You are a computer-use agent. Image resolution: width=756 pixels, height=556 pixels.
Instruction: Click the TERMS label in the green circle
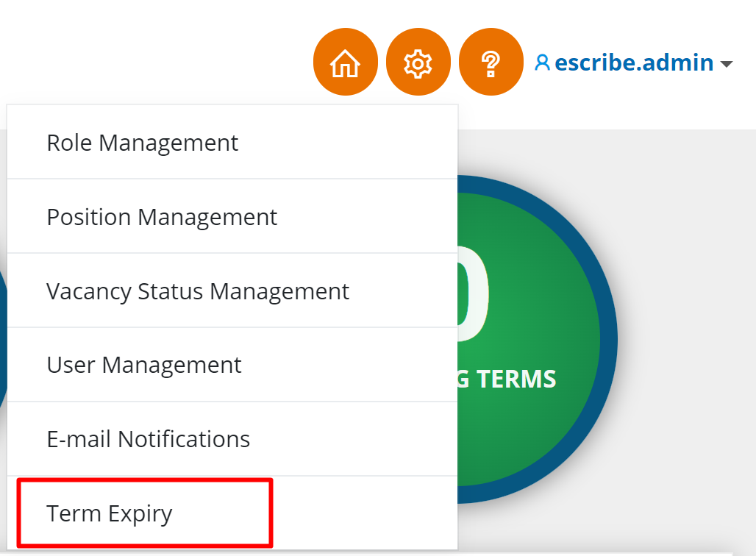coord(516,379)
